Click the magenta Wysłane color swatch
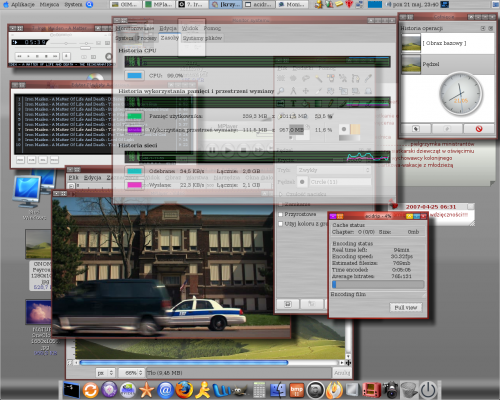Viewport: 500px width, 400px height. (135, 185)
